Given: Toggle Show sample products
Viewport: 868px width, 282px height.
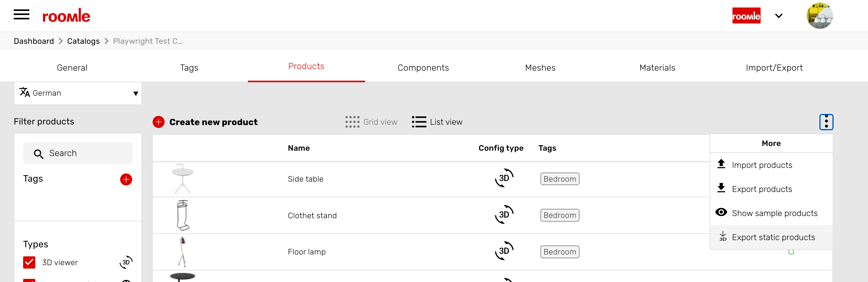Looking at the screenshot, I should 774,213.
